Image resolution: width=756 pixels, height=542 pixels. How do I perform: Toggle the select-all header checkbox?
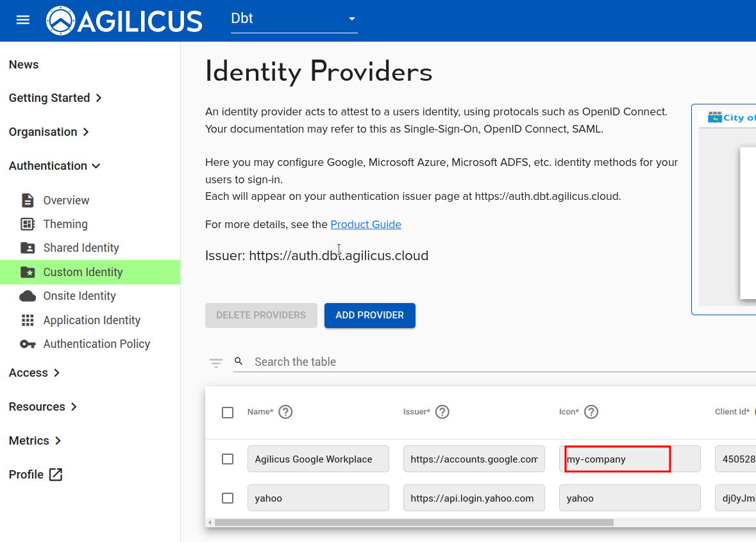click(228, 413)
